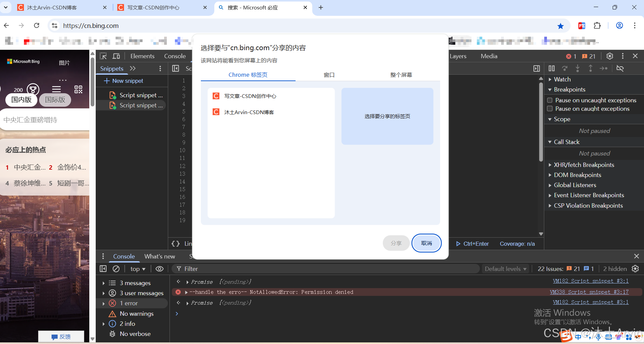This screenshot has width=644, height=344.
Task: Open the Chrome extensions puzzle icon
Action: (x=597, y=26)
